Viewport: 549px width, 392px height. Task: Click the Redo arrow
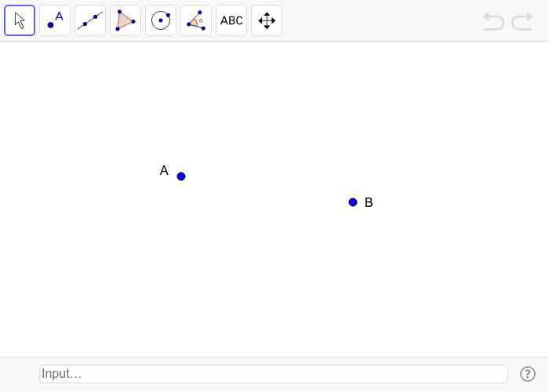click(522, 21)
